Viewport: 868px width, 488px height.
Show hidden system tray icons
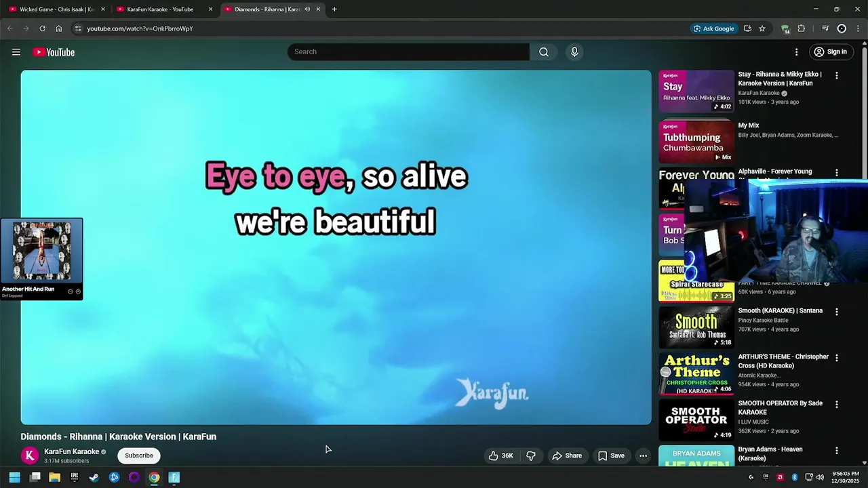(751, 477)
